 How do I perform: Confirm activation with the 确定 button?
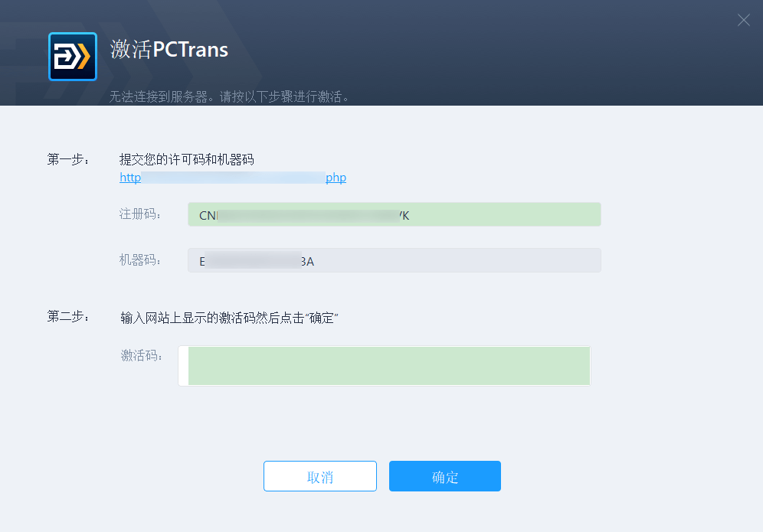point(444,476)
